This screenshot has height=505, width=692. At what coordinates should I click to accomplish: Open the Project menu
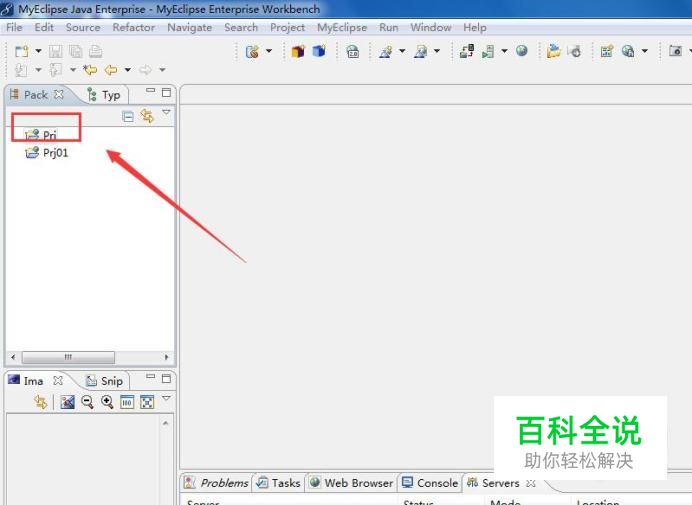click(287, 27)
